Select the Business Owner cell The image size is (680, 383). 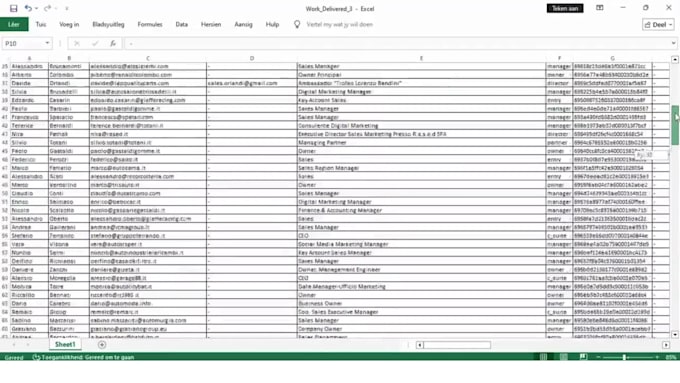click(x=421, y=304)
